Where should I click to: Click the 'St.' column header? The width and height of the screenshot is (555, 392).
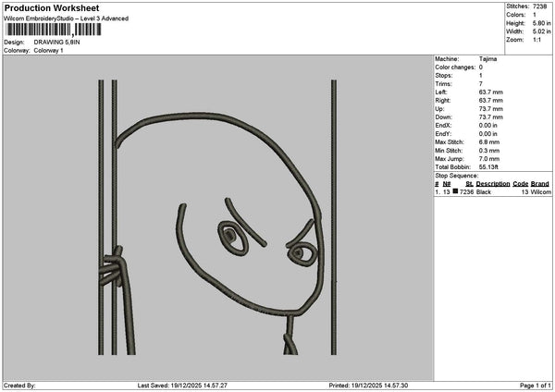pos(469,184)
